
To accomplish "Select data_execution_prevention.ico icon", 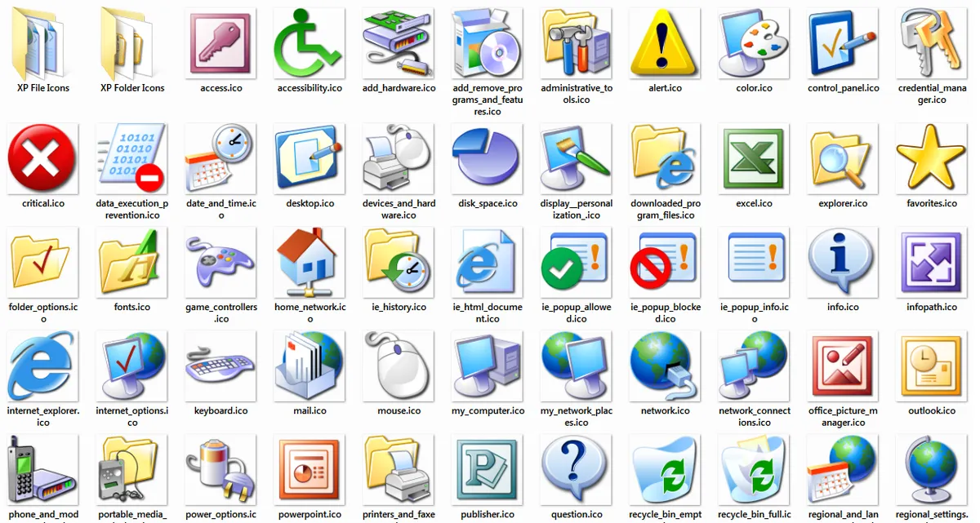I will pyautogui.click(x=132, y=159).
